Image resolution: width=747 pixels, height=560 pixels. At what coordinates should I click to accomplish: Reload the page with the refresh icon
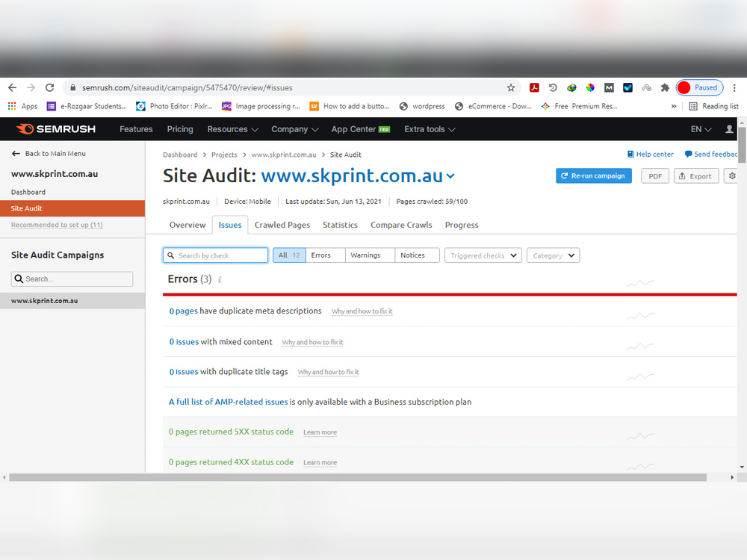(x=49, y=87)
